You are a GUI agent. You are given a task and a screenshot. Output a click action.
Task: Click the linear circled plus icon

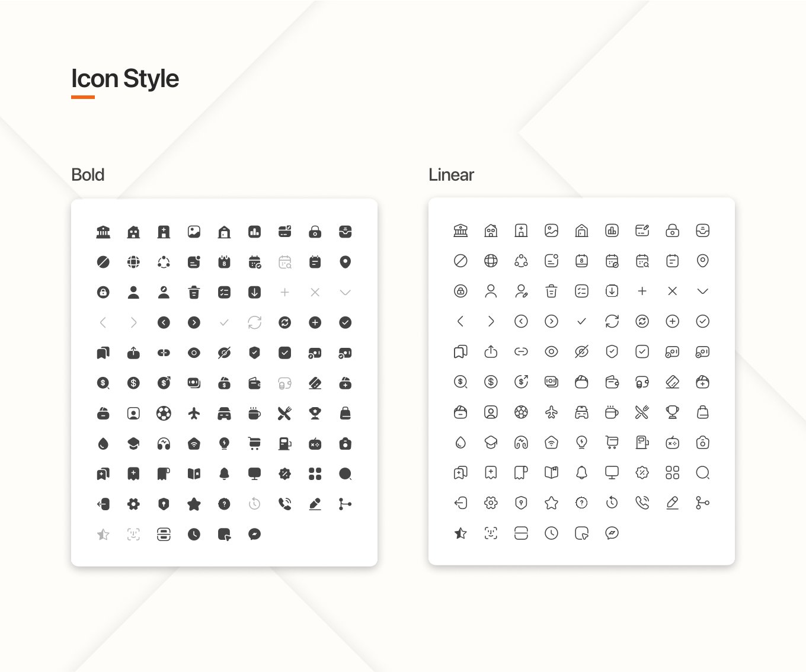(x=672, y=321)
